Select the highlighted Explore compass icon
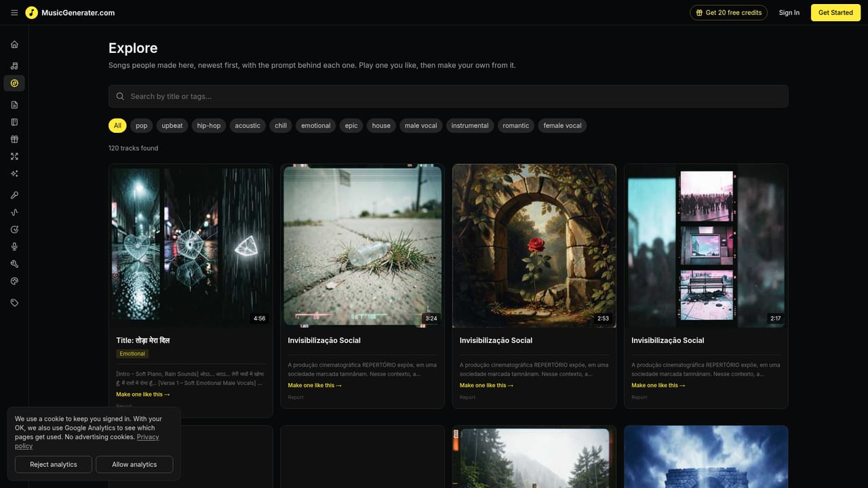 coord(14,83)
